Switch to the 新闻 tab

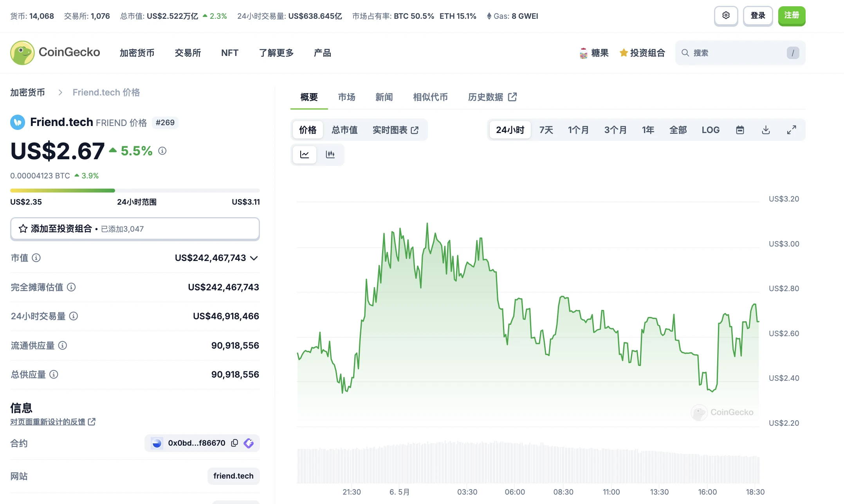[384, 97]
